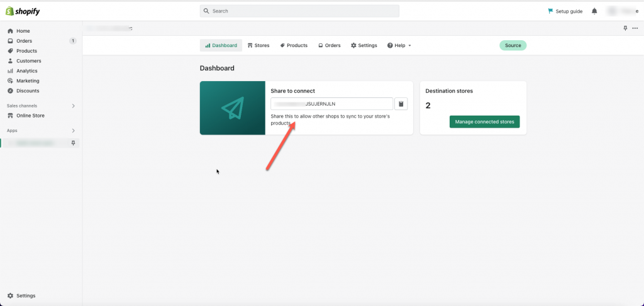Click the paper plane image
Image resolution: width=644 pixels, height=306 pixels.
tap(233, 108)
